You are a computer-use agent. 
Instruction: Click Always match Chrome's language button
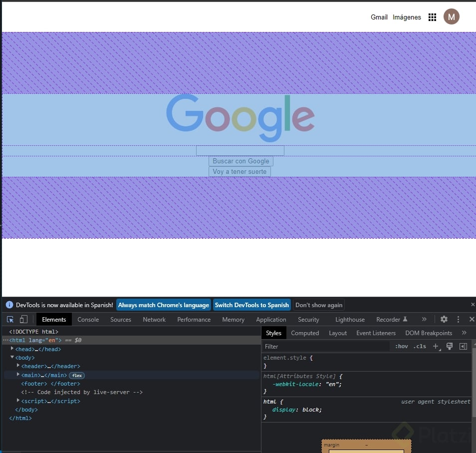[x=164, y=305]
